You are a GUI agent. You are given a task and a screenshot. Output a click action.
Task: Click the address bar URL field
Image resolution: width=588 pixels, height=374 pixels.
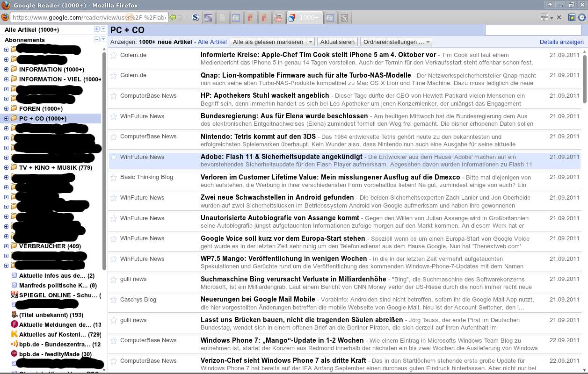[x=89, y=17]
